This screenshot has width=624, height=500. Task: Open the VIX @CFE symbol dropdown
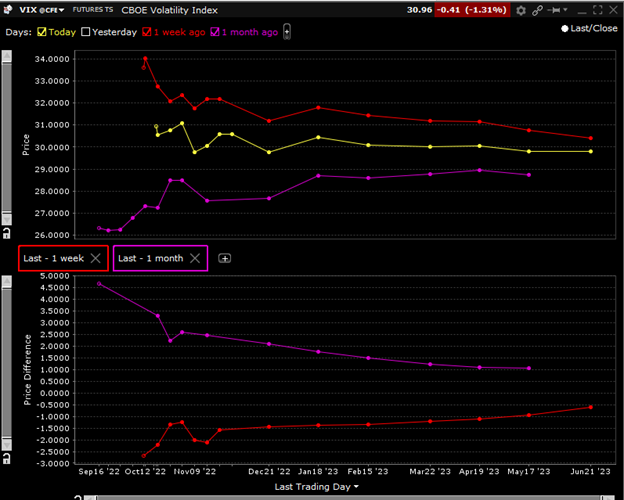[42, 10]
